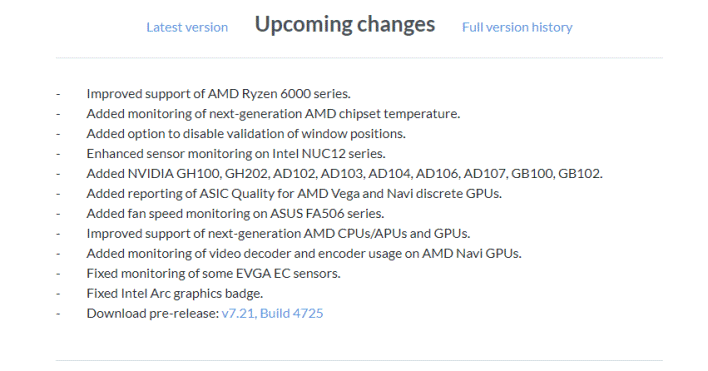This screenshot has width=708, height=371.
Task: Open the Latest version tab
Action: 187,27
